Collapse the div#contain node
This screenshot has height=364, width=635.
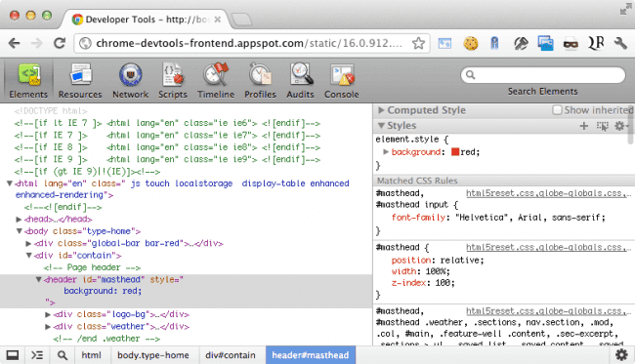click(x=28, y=256)
